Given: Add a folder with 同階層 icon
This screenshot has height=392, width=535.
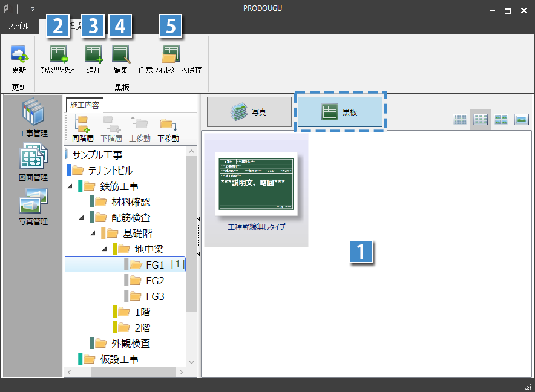Looking at the screenshot, I should tap(80, 124).
